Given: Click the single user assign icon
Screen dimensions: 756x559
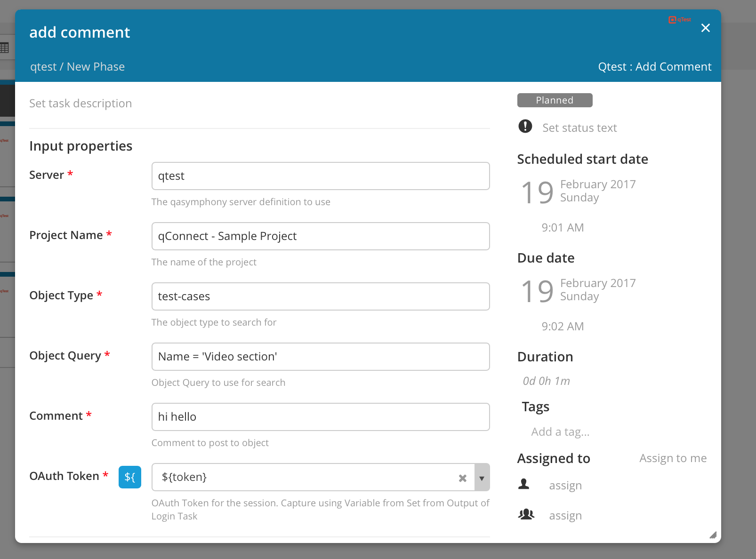Looking at the screenshot, I should tap(523, 484).
